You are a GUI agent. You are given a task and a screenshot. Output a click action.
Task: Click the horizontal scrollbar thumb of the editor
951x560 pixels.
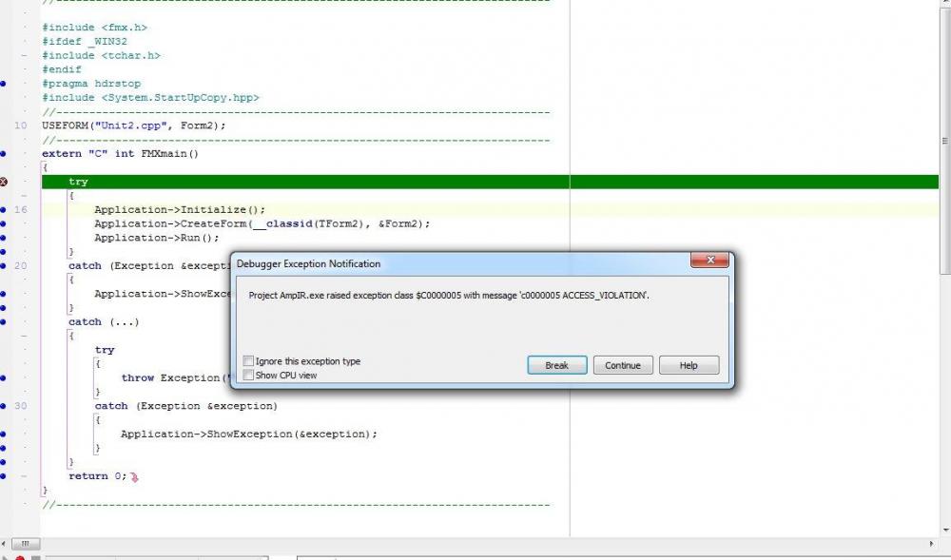[x=26, y=544]
